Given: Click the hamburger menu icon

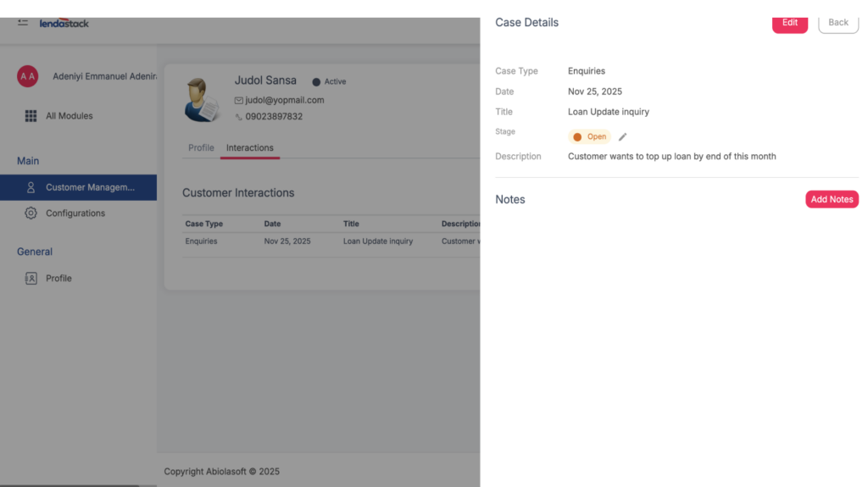Looking at the screenshot, I should (23, 22).
